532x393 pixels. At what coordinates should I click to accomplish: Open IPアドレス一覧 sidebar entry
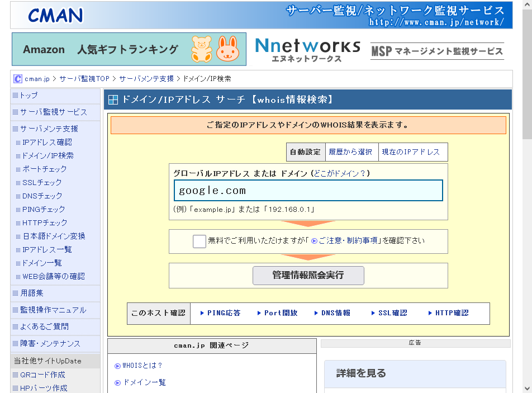(47, 249)
